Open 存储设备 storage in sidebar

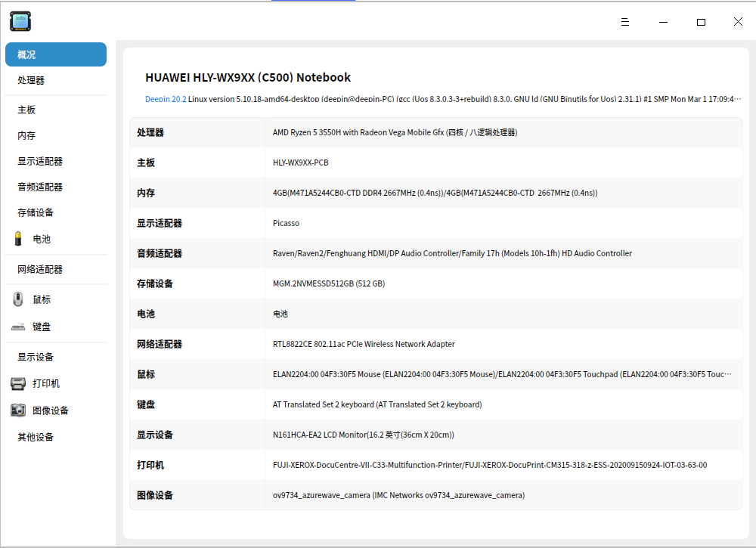36,212
